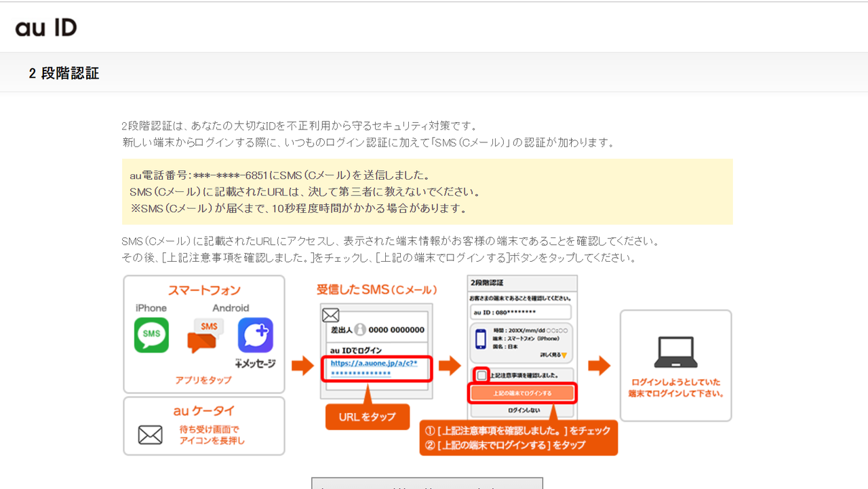The height and width of the screenshot is (489, 868).
Task: Click the smartphone device icon in 2段階認証 illustration
Action: point(481,339)
